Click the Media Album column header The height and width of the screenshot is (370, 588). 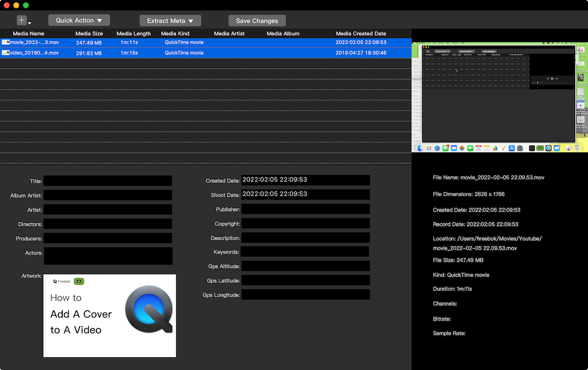(283, 33)
